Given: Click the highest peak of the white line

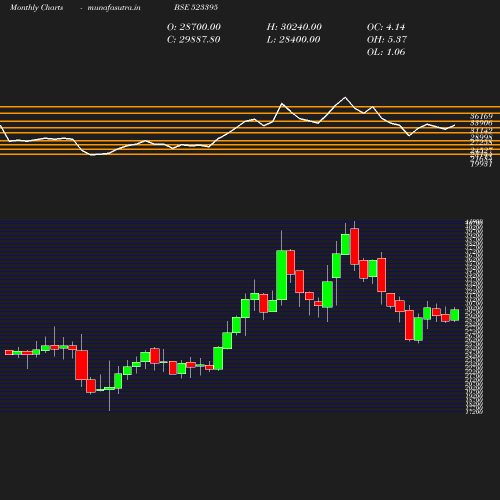Looking at the screenshot, I should pos(345,97).
